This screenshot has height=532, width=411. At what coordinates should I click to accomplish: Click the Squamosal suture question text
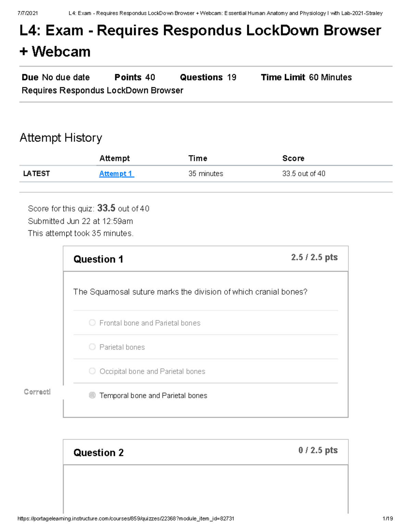click(x=190, y=292)
